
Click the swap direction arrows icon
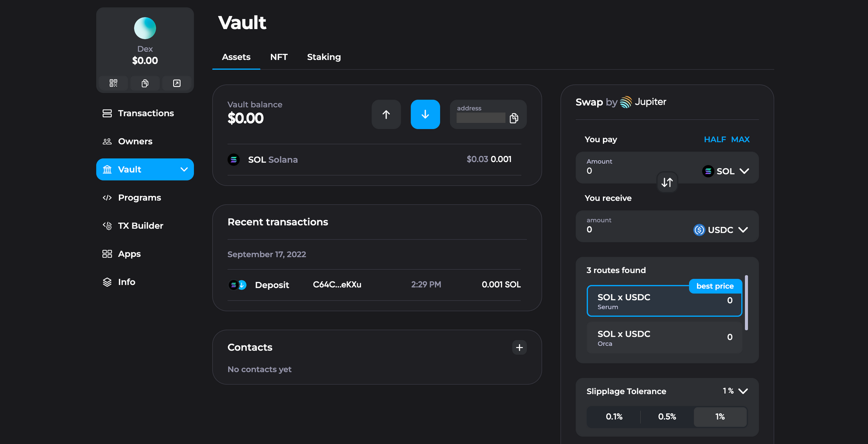(667, 182)
